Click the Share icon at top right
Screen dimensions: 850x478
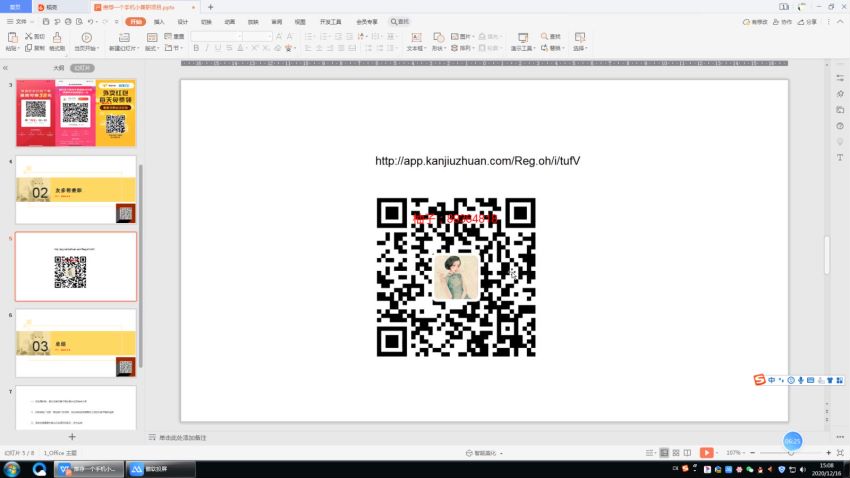[801, 22]
